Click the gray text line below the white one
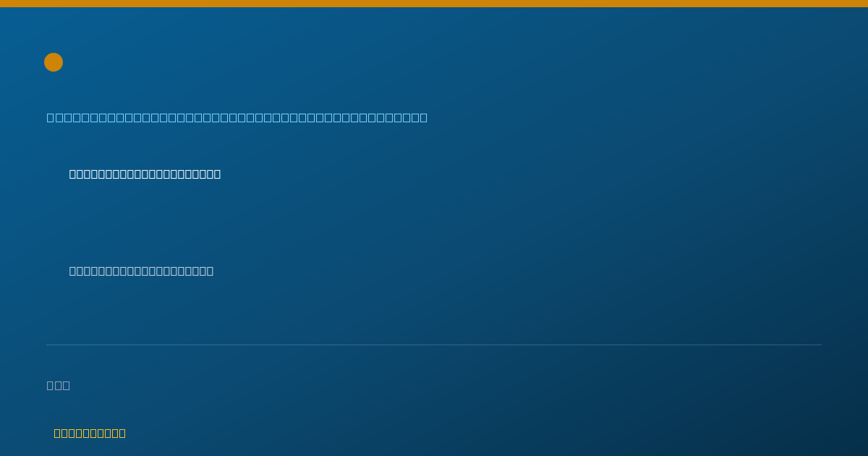 click(x=141, y=271)
